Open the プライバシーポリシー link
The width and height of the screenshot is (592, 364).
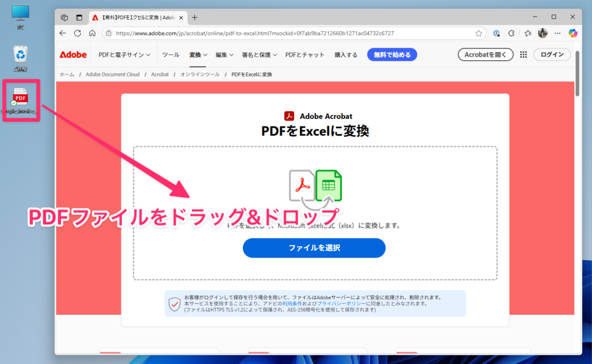tap(341, 304)
